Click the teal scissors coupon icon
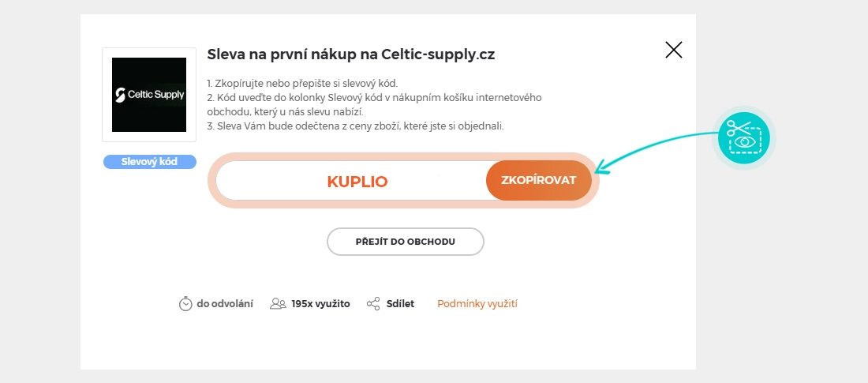 (744, 137)
